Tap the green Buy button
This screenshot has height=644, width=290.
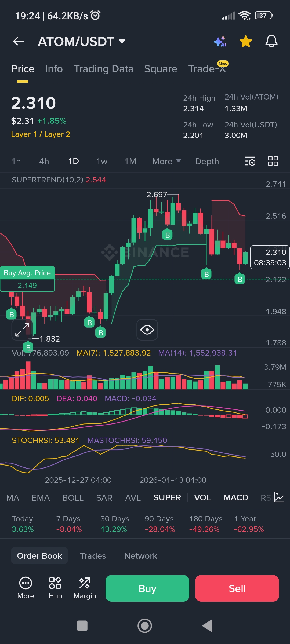tap(147, 588)
